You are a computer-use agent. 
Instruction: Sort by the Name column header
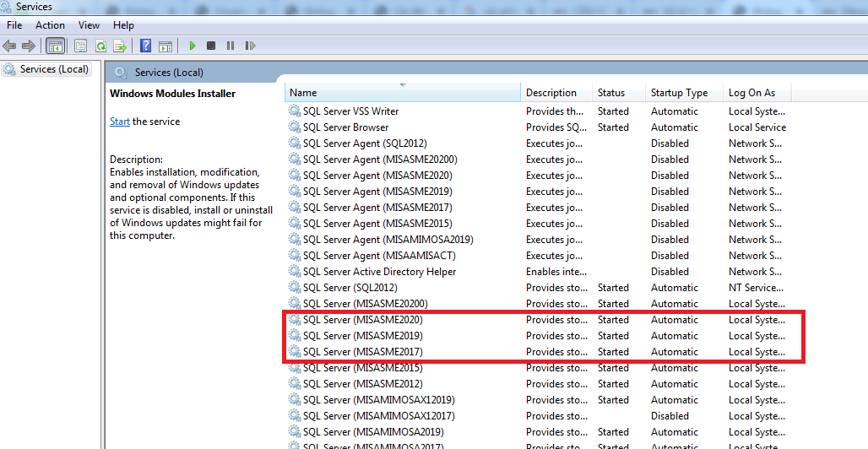pos(403,93)
